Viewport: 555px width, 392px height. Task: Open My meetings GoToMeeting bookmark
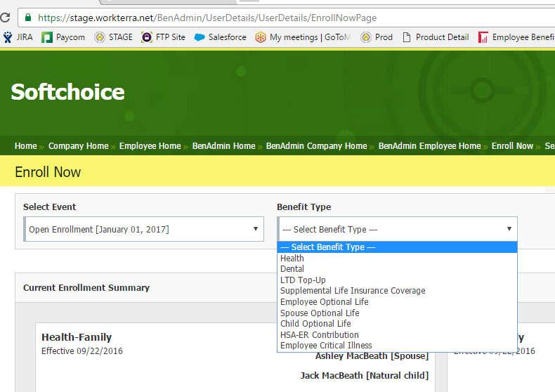pos(304,37)
